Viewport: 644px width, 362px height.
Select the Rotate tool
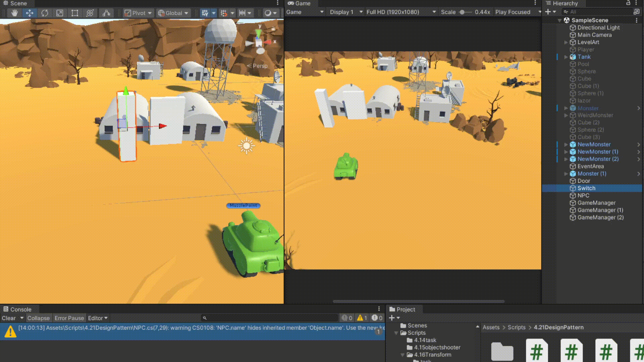point(45,13)
